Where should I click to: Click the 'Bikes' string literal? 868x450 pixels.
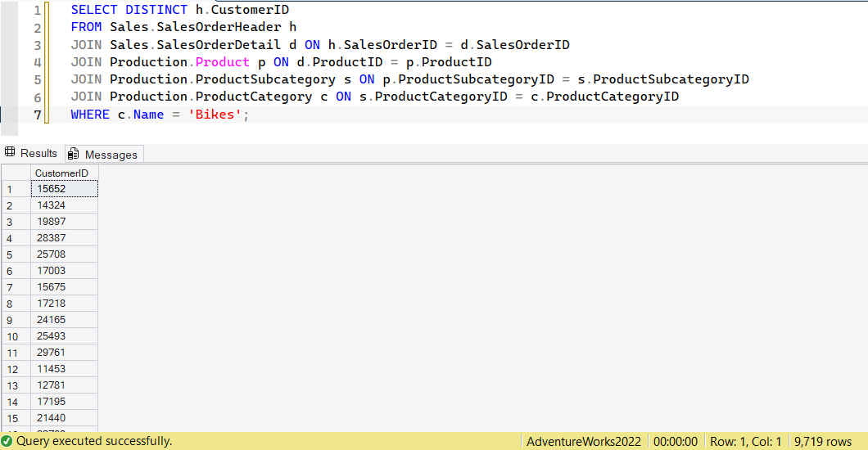(x=215, y=115)
